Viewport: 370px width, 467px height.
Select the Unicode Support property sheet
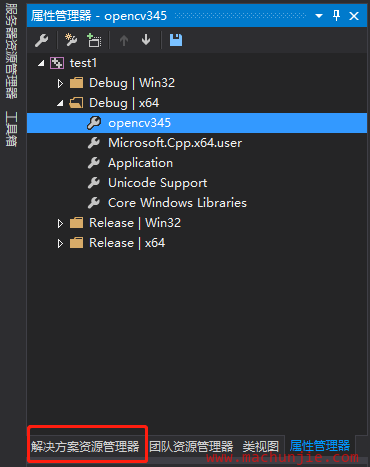pyautogui.click(x=157, y=183)
